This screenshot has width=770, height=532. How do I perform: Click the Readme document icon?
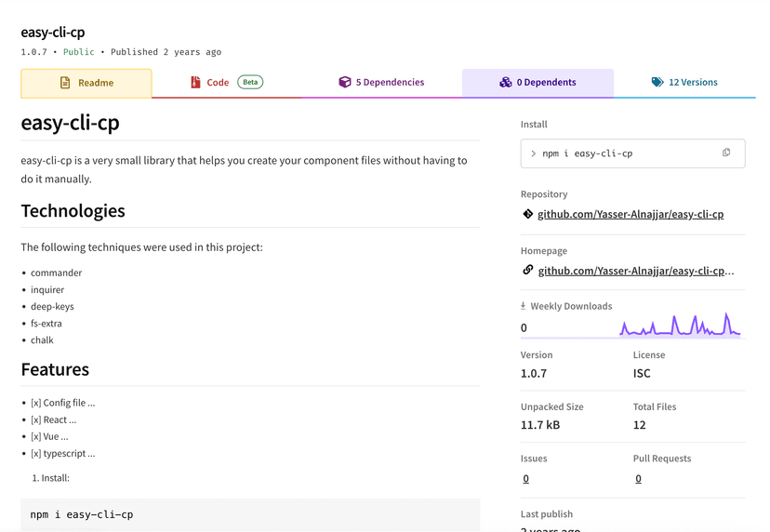65,83
